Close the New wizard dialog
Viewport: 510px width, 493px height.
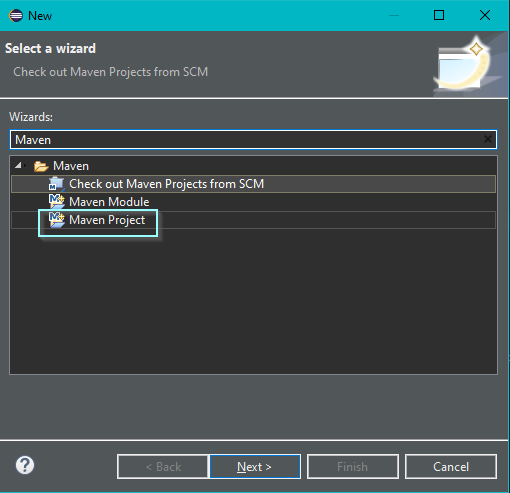coord(485,15)
